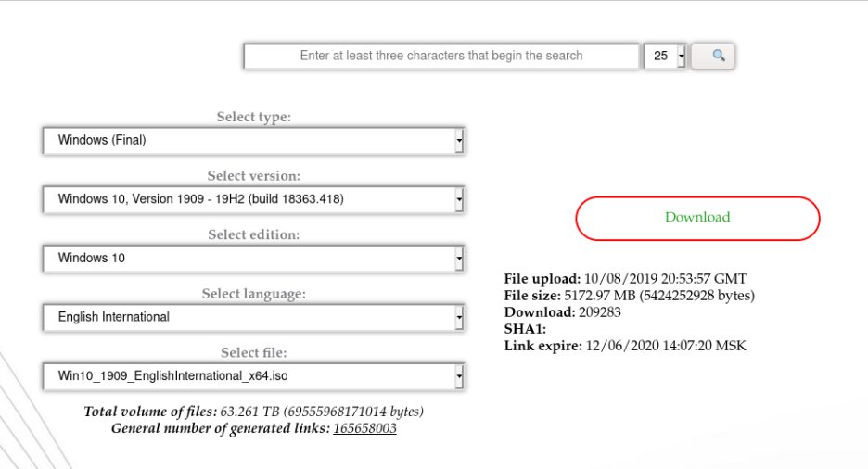Screen dimensions: 868x469
Task: Click the Total volume of files text
Action: 253,412
